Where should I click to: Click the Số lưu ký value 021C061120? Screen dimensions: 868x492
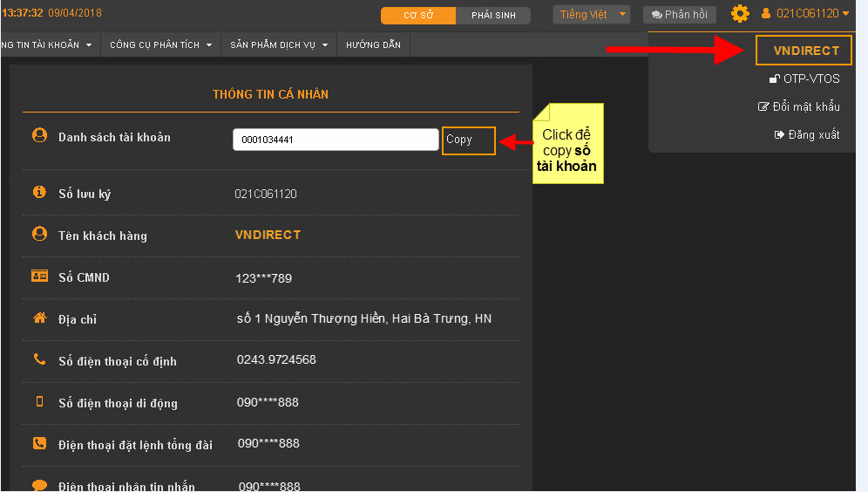[266, 194]
